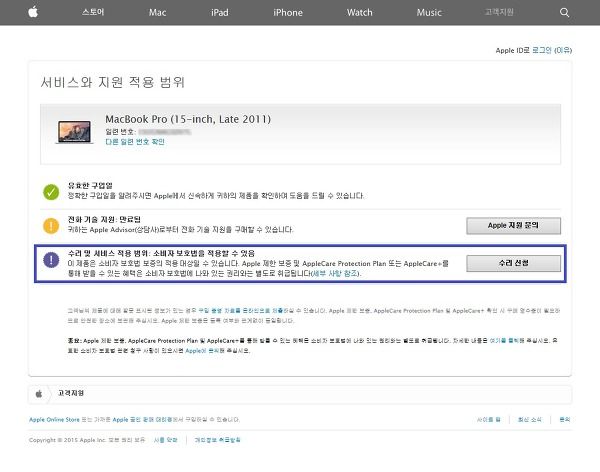Viewport: 600px width, 472px height.
Task: Open the Mac menu item
Action: point(157,13)
